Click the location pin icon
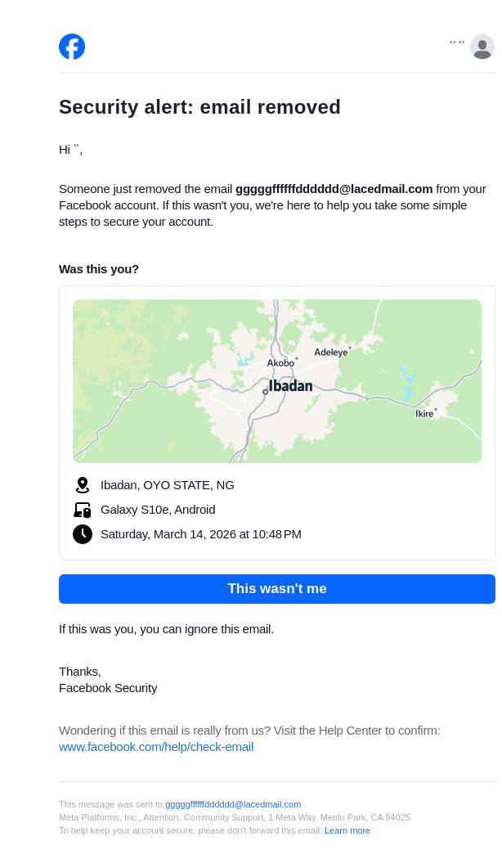The height and width of the screenshot is (868, 502). (82, 485)
